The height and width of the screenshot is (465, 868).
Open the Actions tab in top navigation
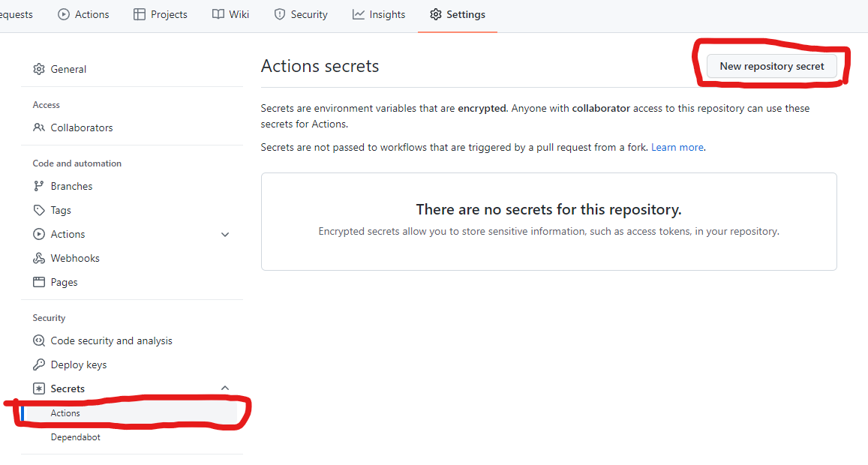pyautogui.click(x=83, y=14)
